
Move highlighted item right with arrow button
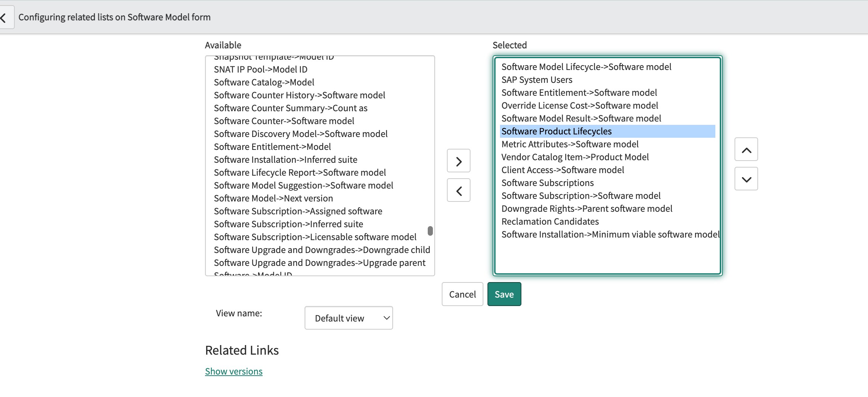[458, 161]
